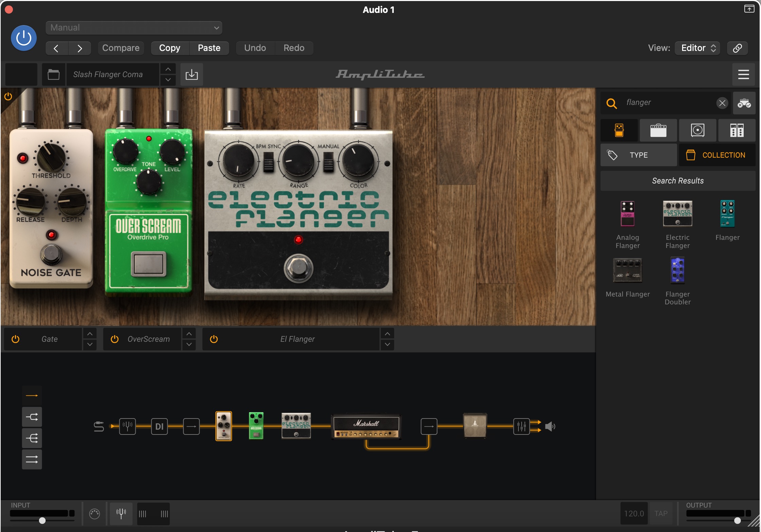The width and height of the screenshot is (761, 532).
Task: Click the output speaker icon
Action: point(550,426)
